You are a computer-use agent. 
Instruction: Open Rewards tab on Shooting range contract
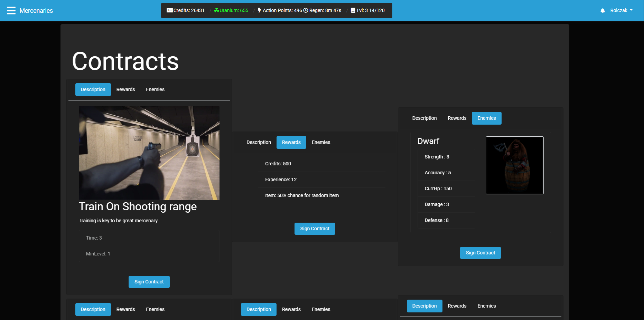click(x=125, y=89)
